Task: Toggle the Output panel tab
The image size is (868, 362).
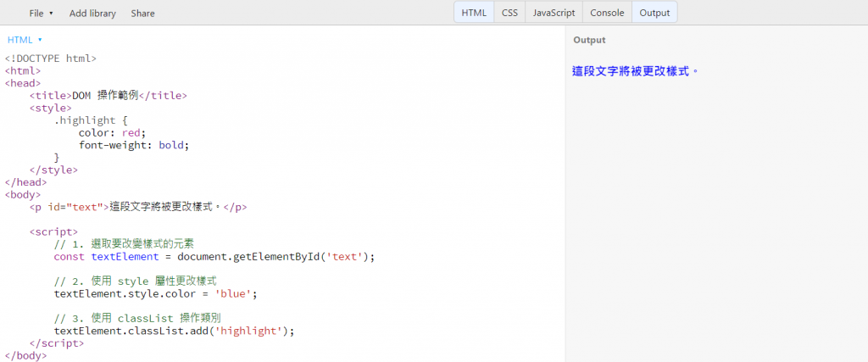Action: (x=654, y=13)
